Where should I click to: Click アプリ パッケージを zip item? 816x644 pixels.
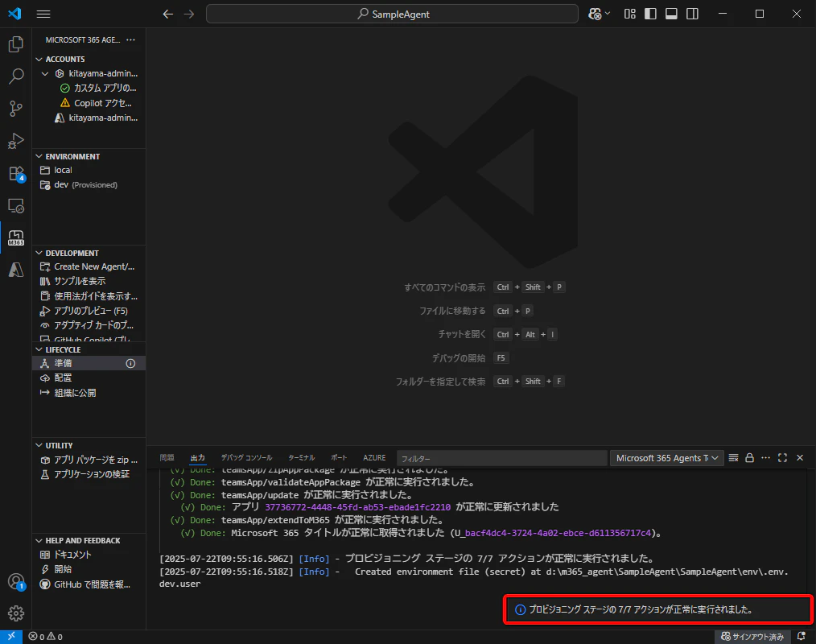pyautogui.click(x=89, y=460)
